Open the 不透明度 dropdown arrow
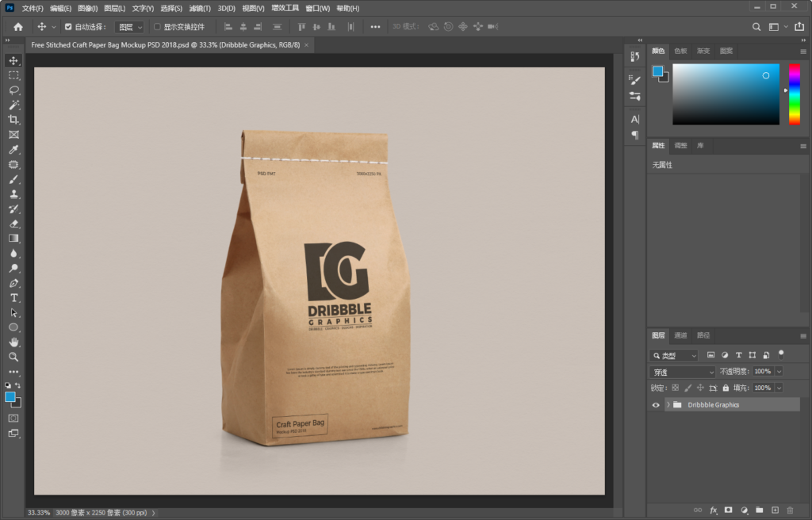The width and height of the screenshot is (812, 520). (779, 371)
